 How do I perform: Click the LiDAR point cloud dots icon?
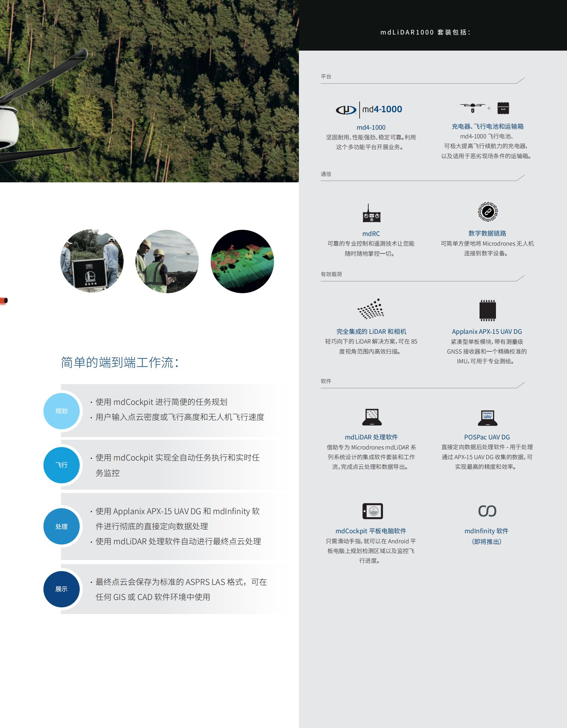[371, 308]
